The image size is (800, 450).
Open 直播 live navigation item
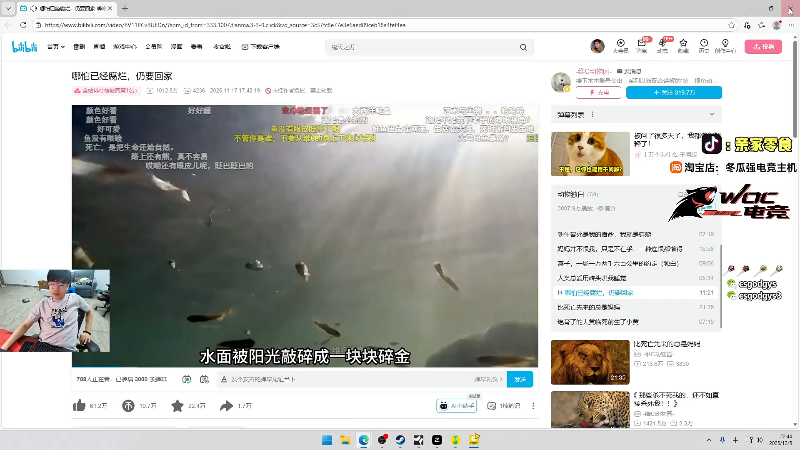pos(99,47)
